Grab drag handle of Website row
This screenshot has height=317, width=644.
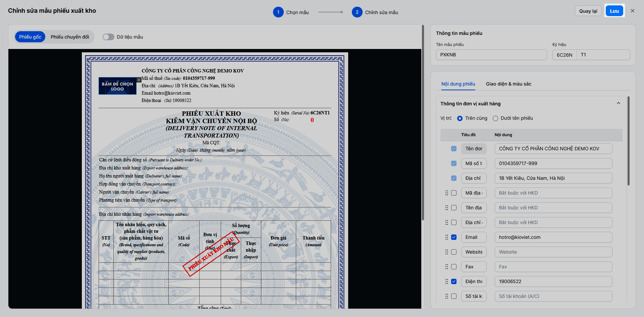[446, 252]
